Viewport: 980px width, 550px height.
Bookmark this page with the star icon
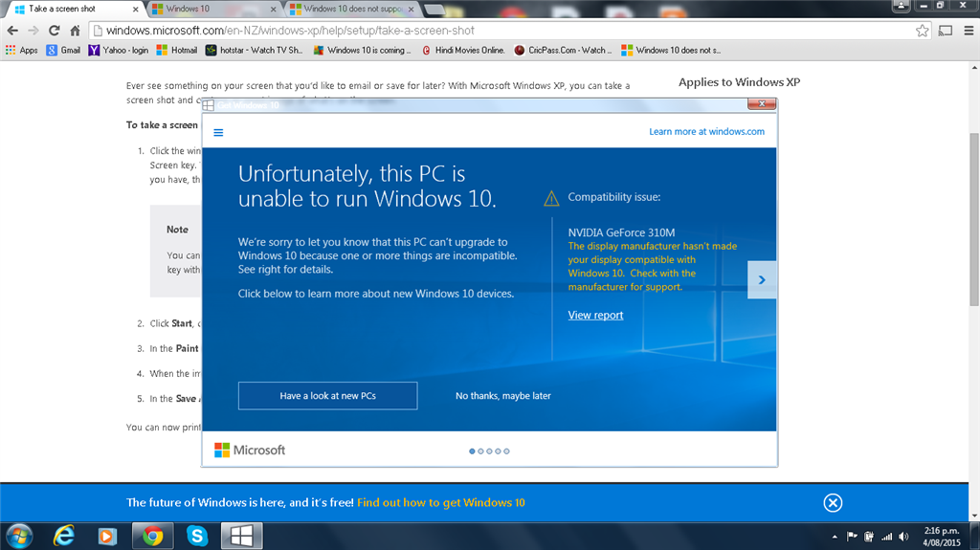tap(922, 31)
